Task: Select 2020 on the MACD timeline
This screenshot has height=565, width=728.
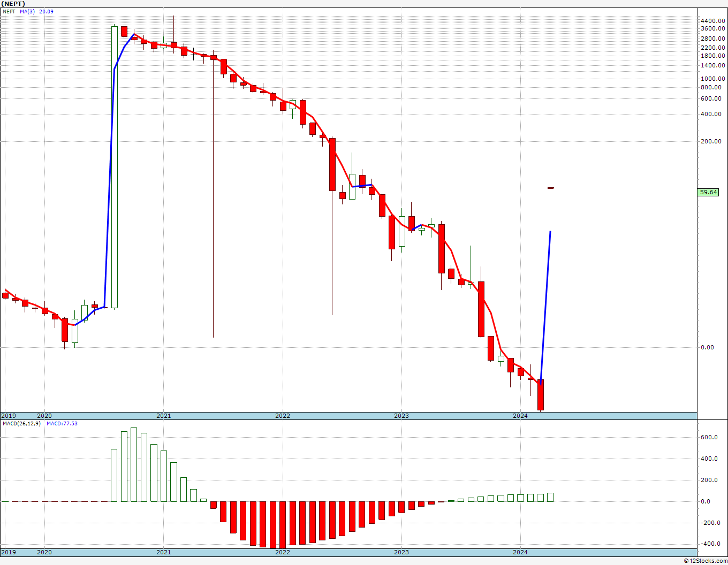Action: tap(44, 552)
